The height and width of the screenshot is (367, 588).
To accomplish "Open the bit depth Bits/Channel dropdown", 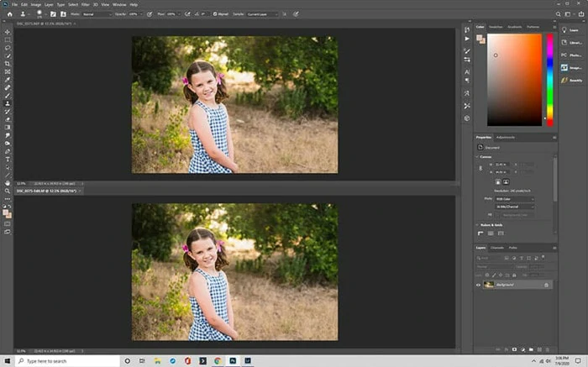I will click(514, 207).
